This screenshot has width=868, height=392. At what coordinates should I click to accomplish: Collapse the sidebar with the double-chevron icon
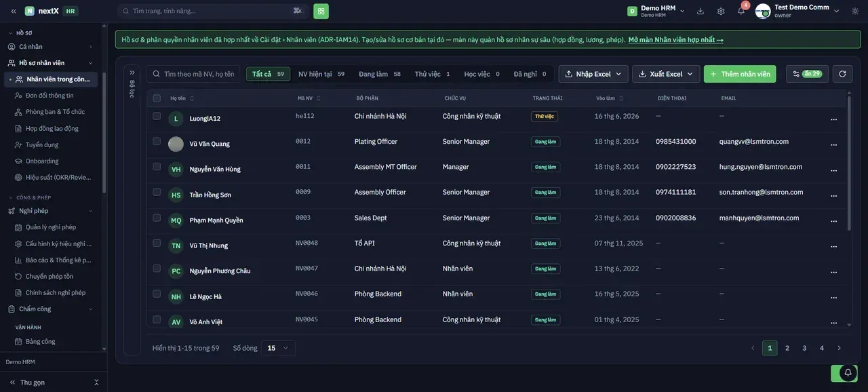13,11
